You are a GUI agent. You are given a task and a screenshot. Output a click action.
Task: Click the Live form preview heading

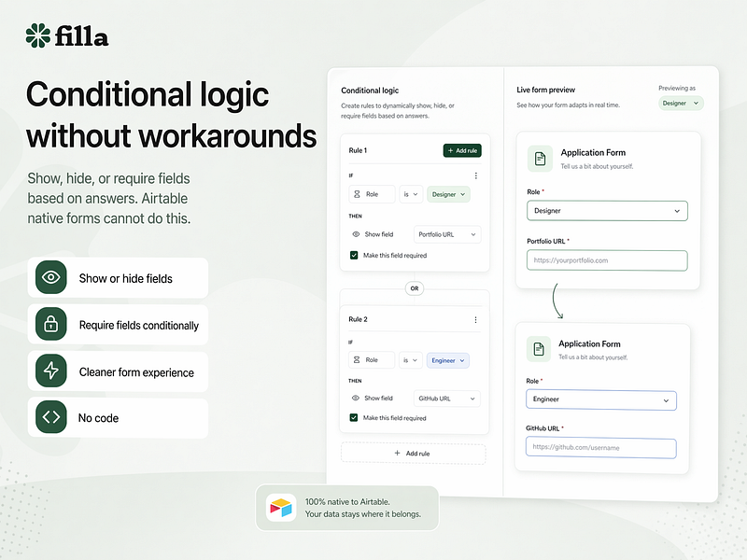coord(545,90)
